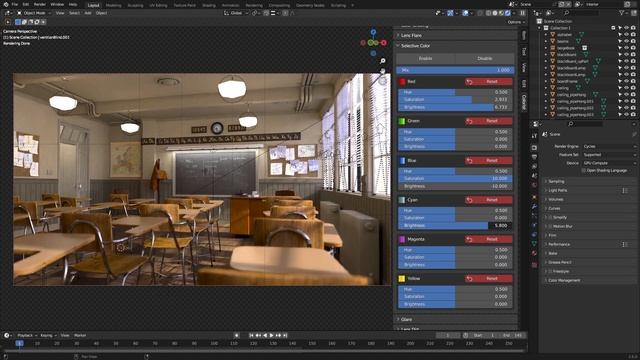Toggle the auto keying record button
Screen dimensions: 640x360
coord(236,335)
